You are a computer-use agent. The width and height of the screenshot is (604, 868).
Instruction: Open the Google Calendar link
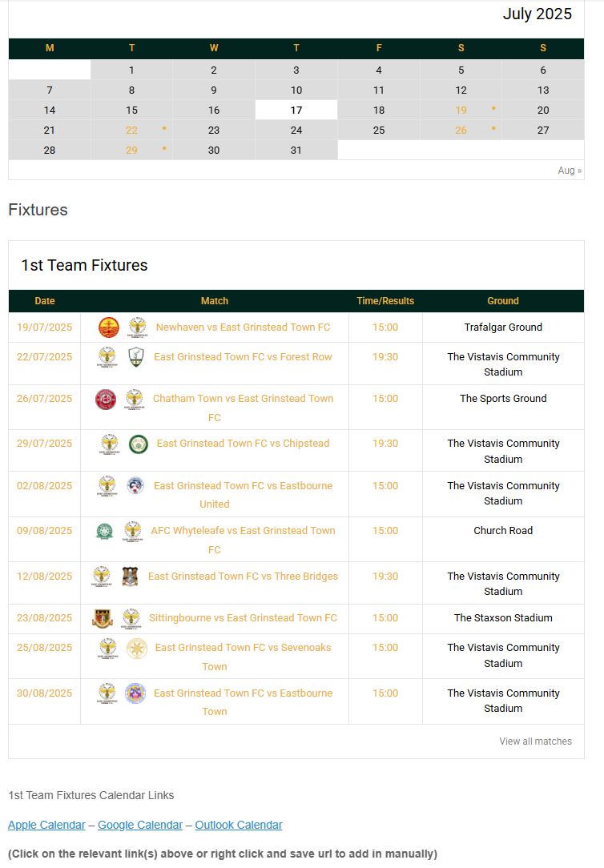(x=140, y=825)
